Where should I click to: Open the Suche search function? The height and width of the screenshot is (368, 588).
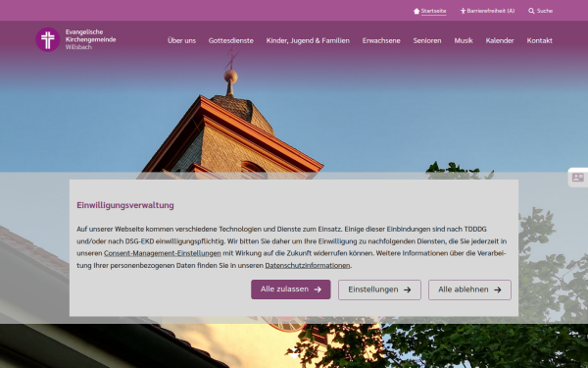(x=540, y=11)
